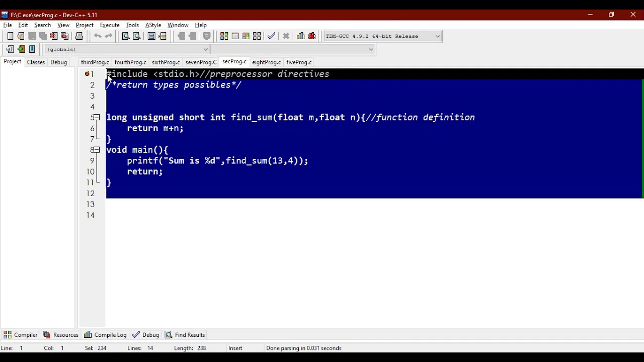Click the Rebuild All icon
The image size is (644, 362).
pos(257,36)
